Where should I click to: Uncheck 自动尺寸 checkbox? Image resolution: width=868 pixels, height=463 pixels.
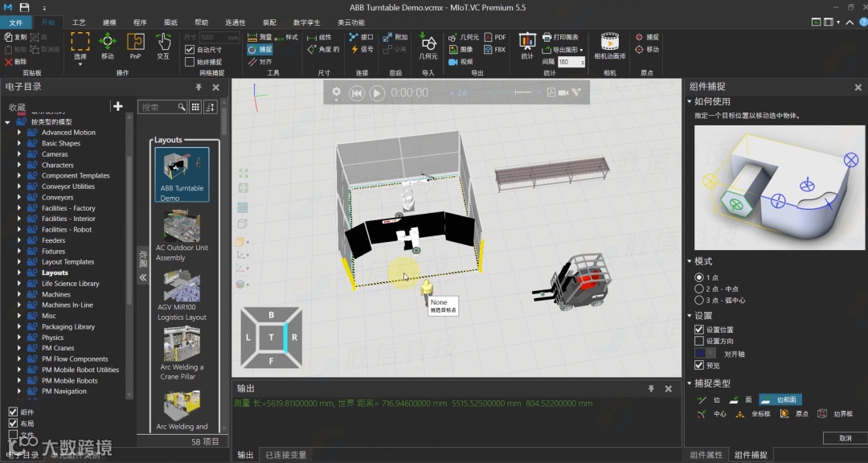[x=190, y=50]
